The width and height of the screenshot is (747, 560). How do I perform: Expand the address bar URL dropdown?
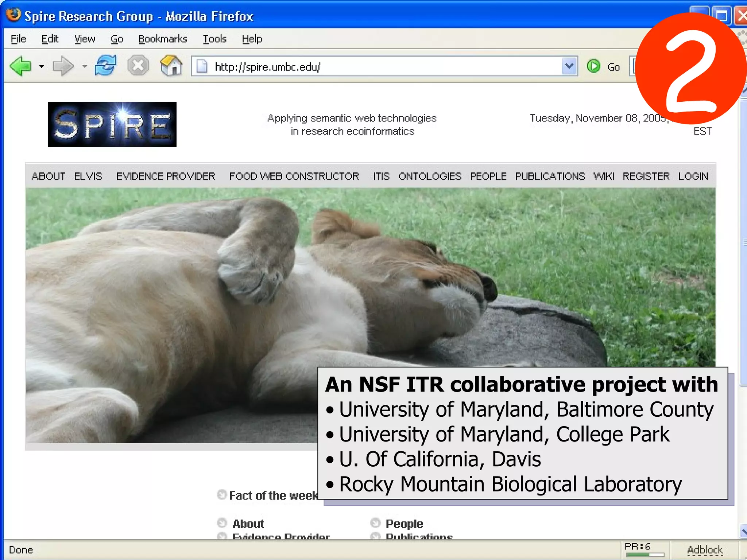pyautogui.click(x=569, y=66)
